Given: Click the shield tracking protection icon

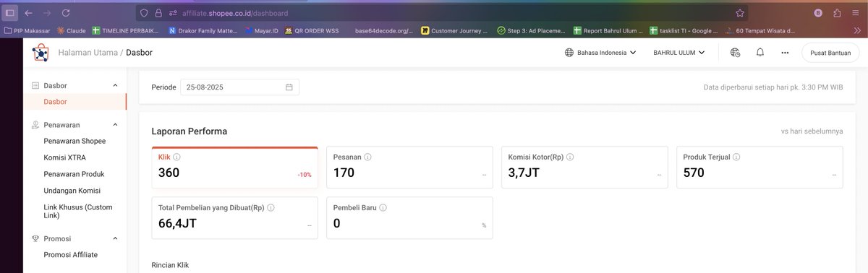Looking at the screenshot, I should (144, 13).
